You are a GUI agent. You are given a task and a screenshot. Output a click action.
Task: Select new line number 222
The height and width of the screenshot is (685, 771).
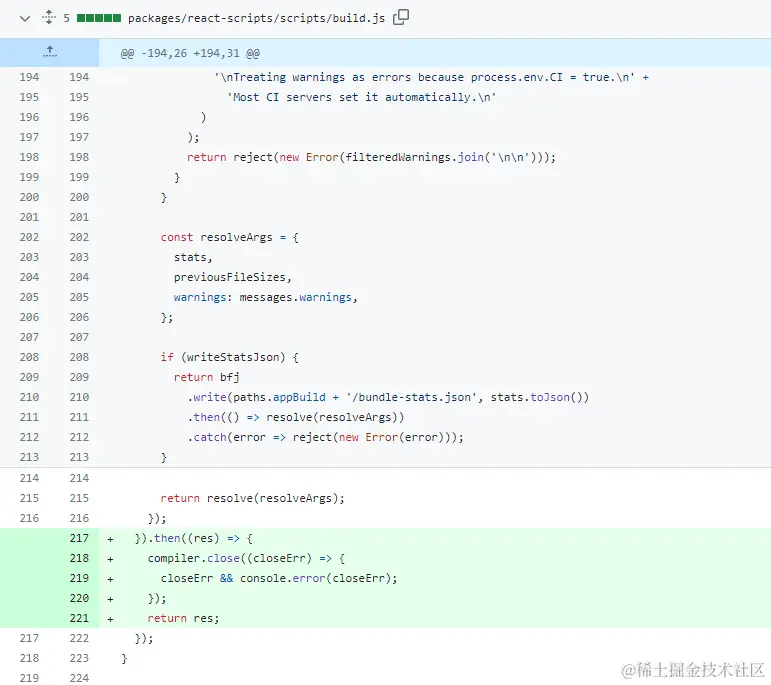tap(79, 638)
